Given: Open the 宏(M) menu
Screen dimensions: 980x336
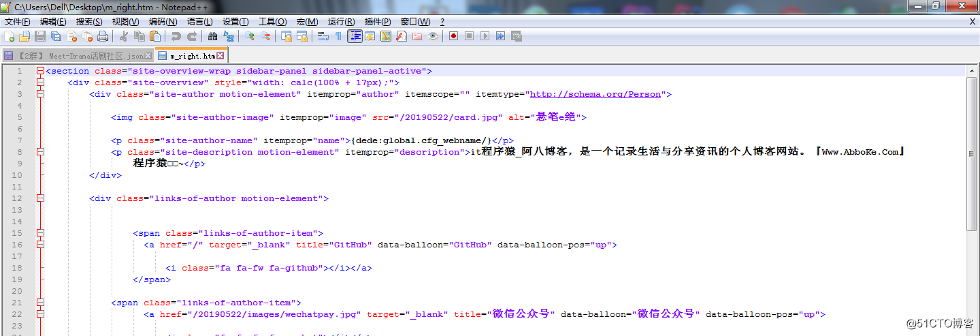Looking at the screenshot, I should tap(308, 22).
